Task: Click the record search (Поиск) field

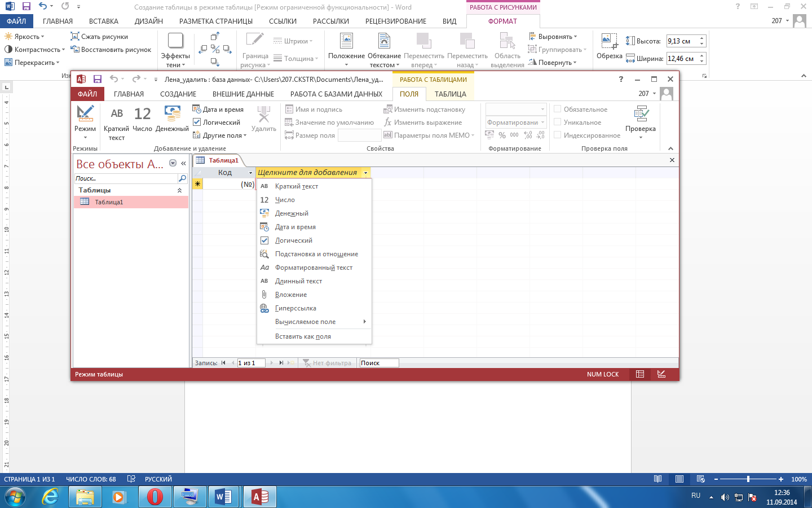Action: click(x=379, y=363)
